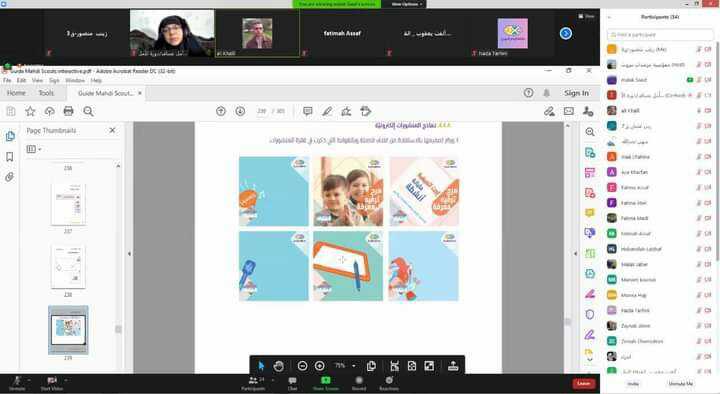720x394 pixels.
Task: Open the Attachments paperclip panel
Action: pyautogui.click(x=10, y=177)
